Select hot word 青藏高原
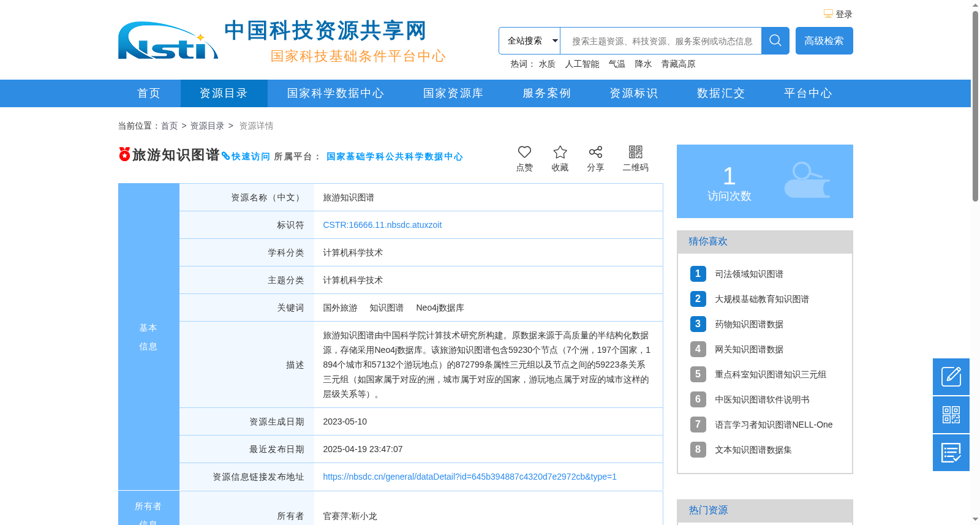980x525 pixels. pyautogui.click(x=678, y=64)
